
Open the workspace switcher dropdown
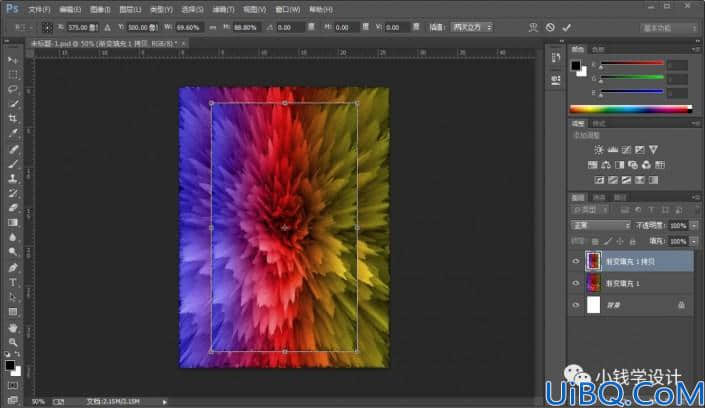[669, 28]
